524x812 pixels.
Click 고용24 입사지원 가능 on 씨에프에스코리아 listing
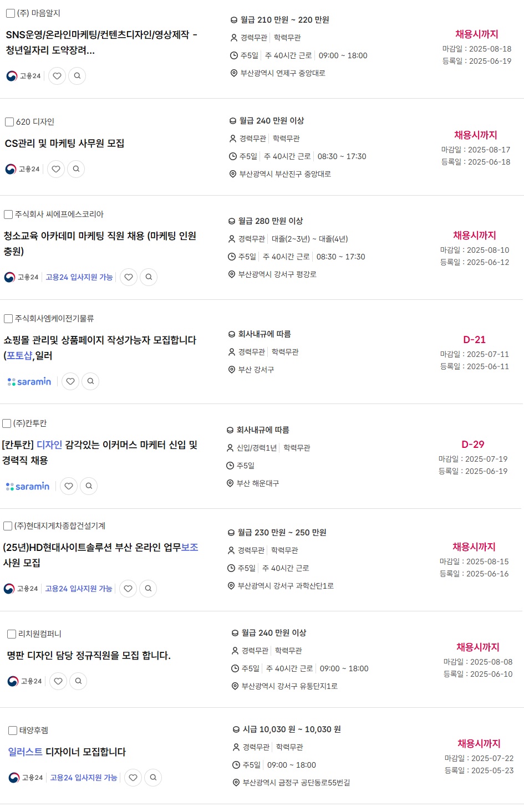[79, 277]
